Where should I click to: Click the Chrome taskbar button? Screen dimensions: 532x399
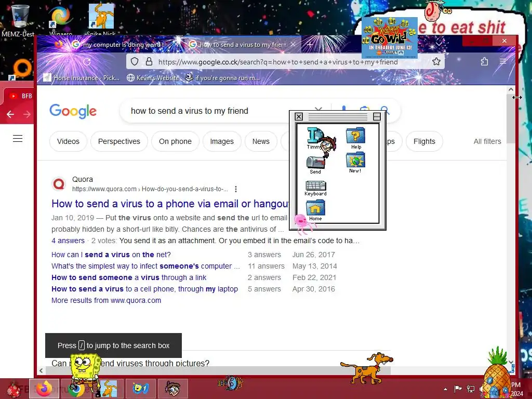click(76, 389)
